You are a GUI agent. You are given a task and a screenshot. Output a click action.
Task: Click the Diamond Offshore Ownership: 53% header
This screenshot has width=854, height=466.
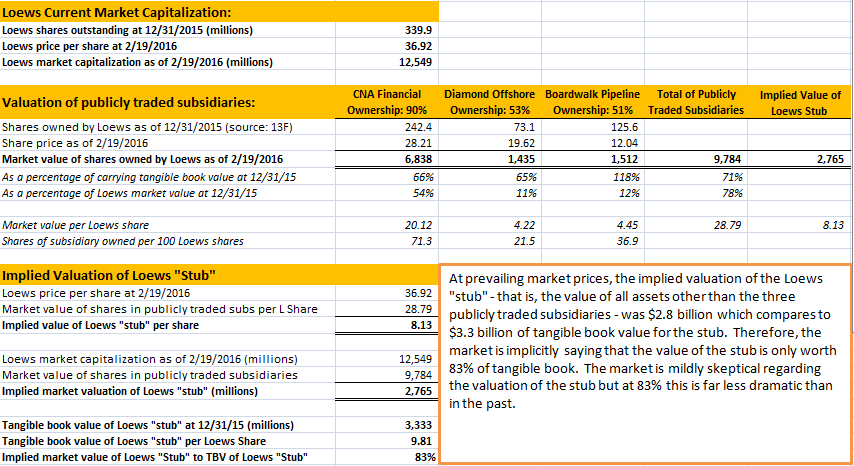tap(490, 102)
